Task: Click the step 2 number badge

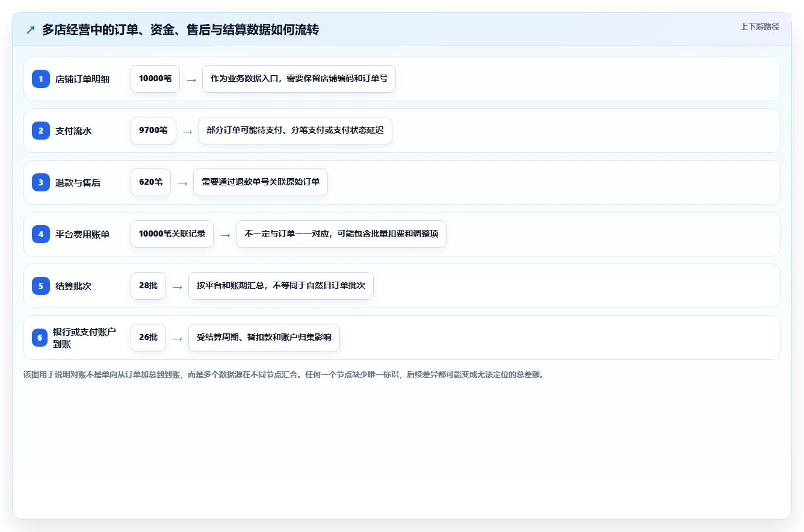Action: click(x=41, y=131)
